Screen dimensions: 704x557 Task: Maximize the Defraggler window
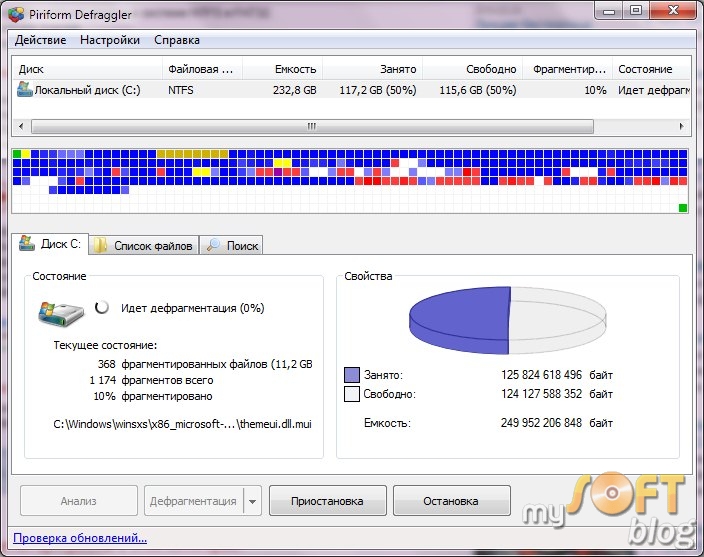(636, 10)
